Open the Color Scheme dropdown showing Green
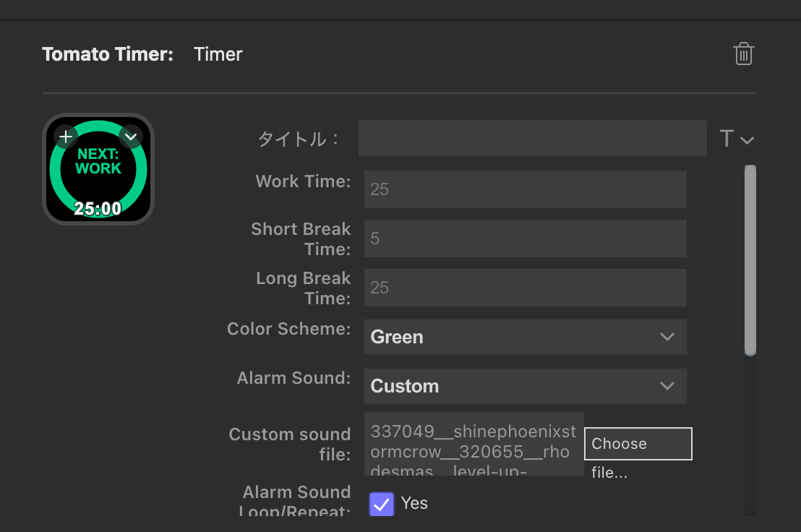 tap(525, 337)
